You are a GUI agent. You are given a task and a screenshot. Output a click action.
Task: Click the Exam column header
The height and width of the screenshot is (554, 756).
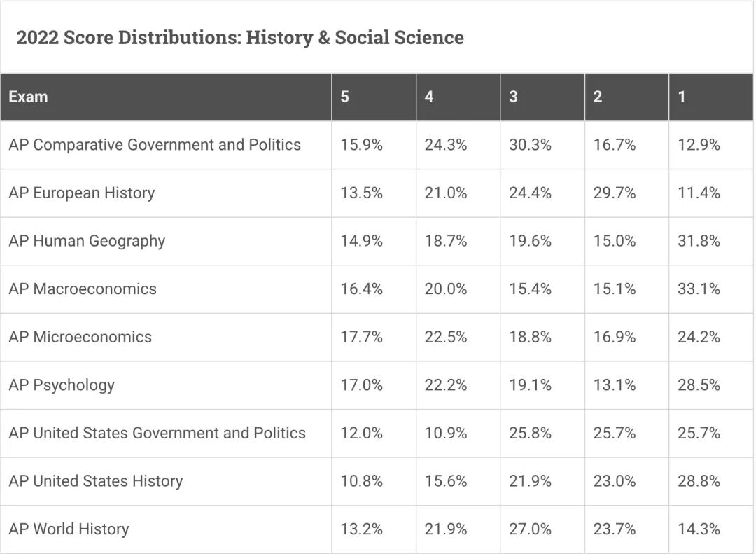pyautogui.click(x=166, y=97)
